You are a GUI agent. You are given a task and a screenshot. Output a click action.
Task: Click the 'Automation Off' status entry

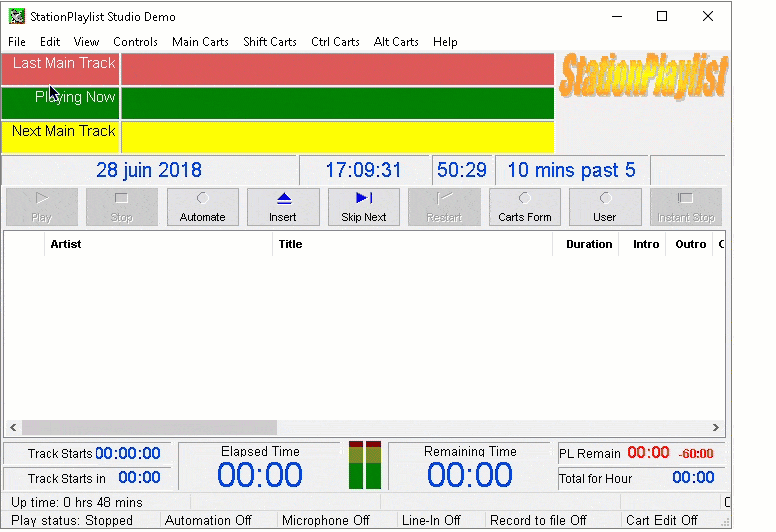[x=208, y=521]
